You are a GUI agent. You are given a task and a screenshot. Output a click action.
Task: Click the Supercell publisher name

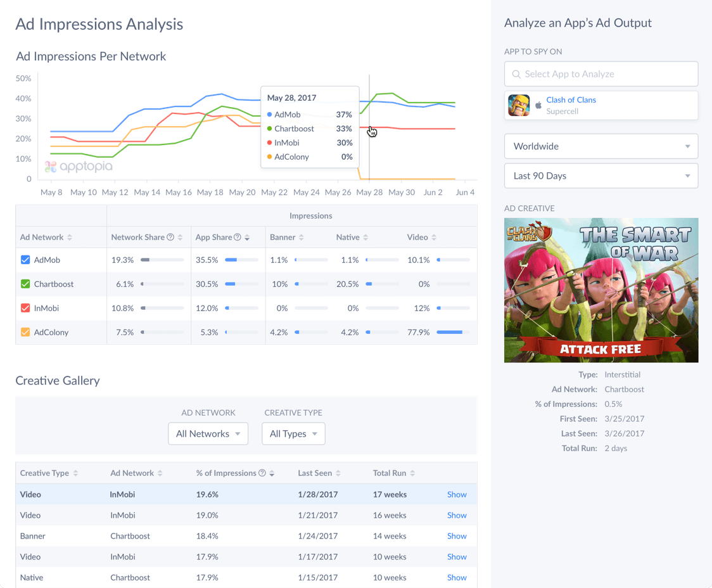click(562, 112)
